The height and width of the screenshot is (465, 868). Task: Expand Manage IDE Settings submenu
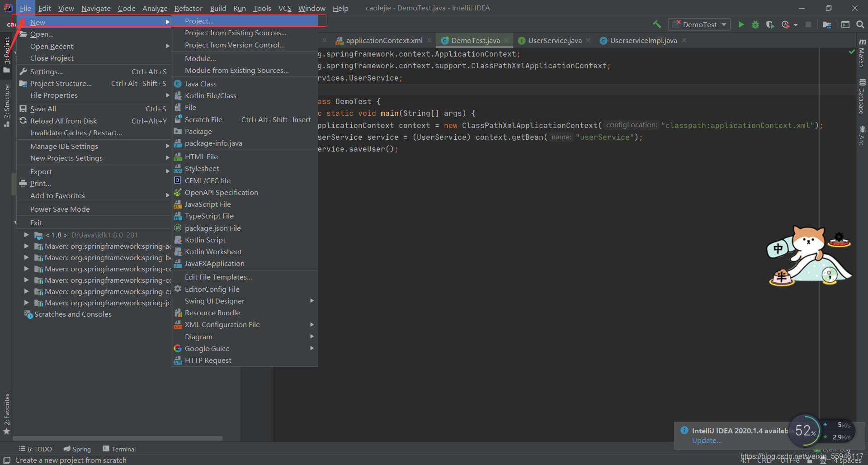coord(94,146)
